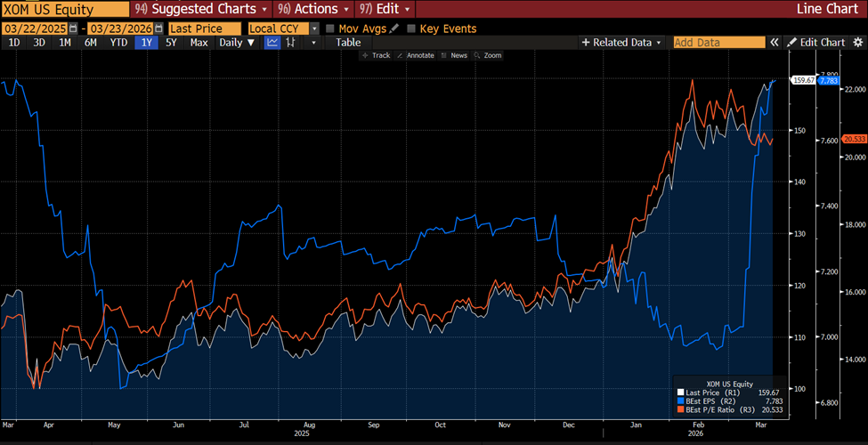
Task: Select the 5Y time range tab
Action: (172, 42)
